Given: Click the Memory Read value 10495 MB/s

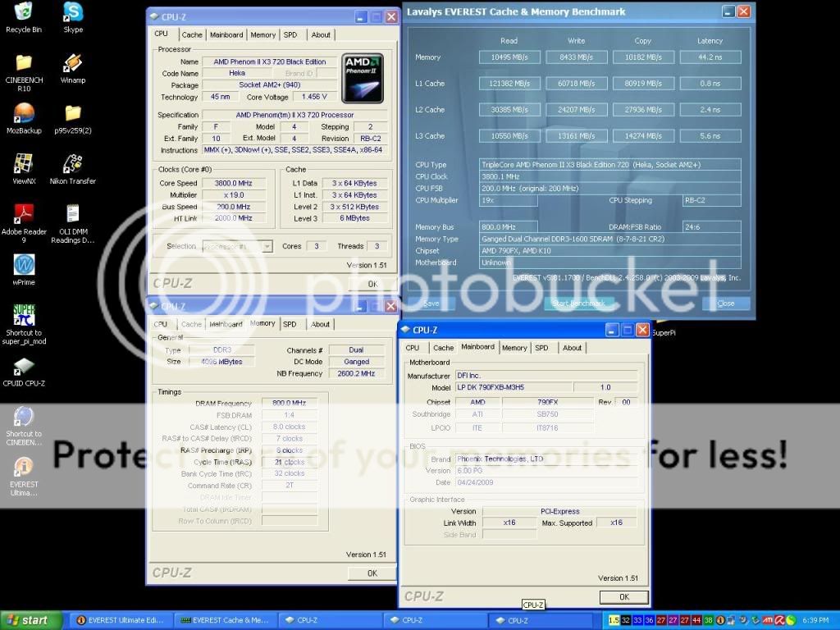Looking at the screenshot, I should pyautogui.click(x=509, y=57).
